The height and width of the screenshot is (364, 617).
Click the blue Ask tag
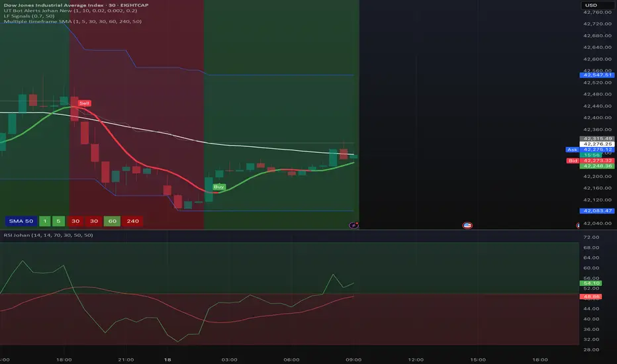pos(572,150)
